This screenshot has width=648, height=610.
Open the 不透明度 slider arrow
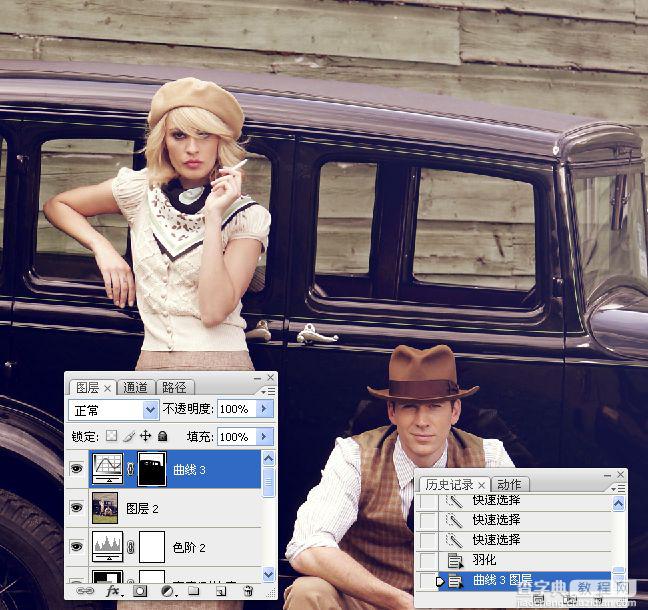[x=264, y=409]
